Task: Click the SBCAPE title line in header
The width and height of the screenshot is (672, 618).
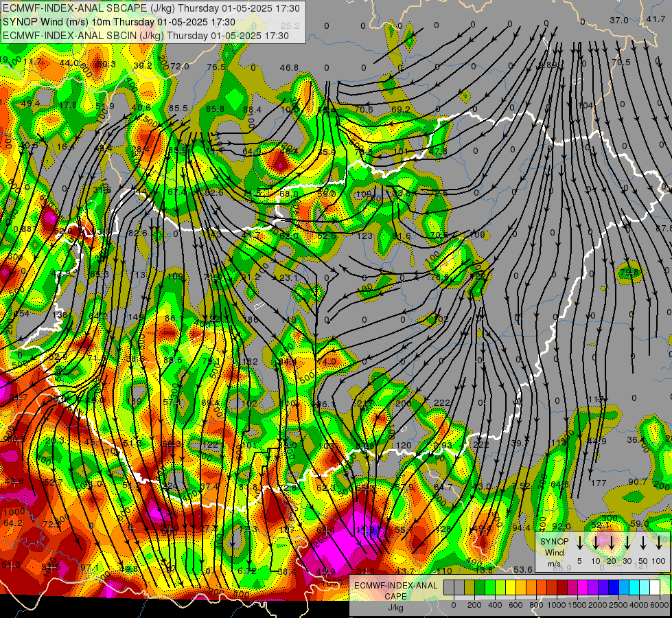Action: (152, 8)
